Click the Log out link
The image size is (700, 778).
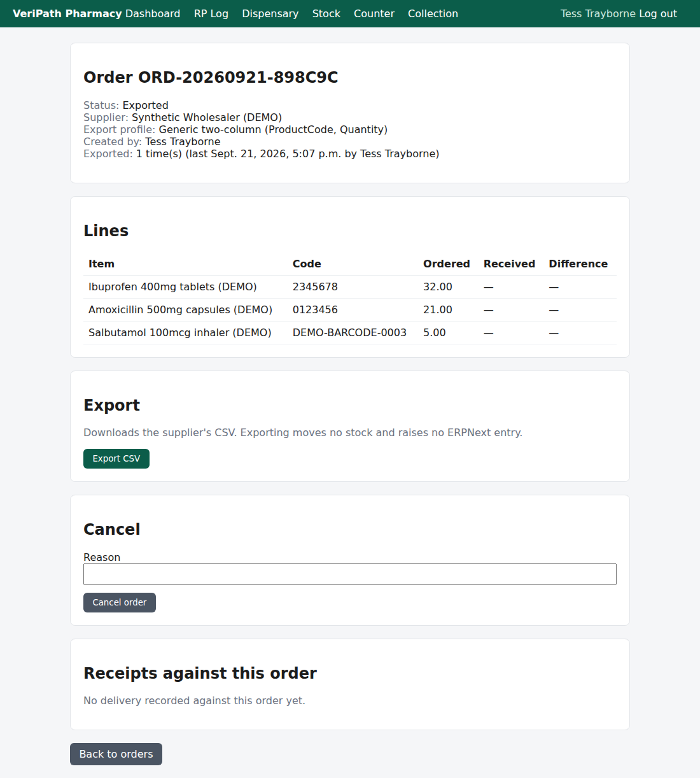point(658,13)
